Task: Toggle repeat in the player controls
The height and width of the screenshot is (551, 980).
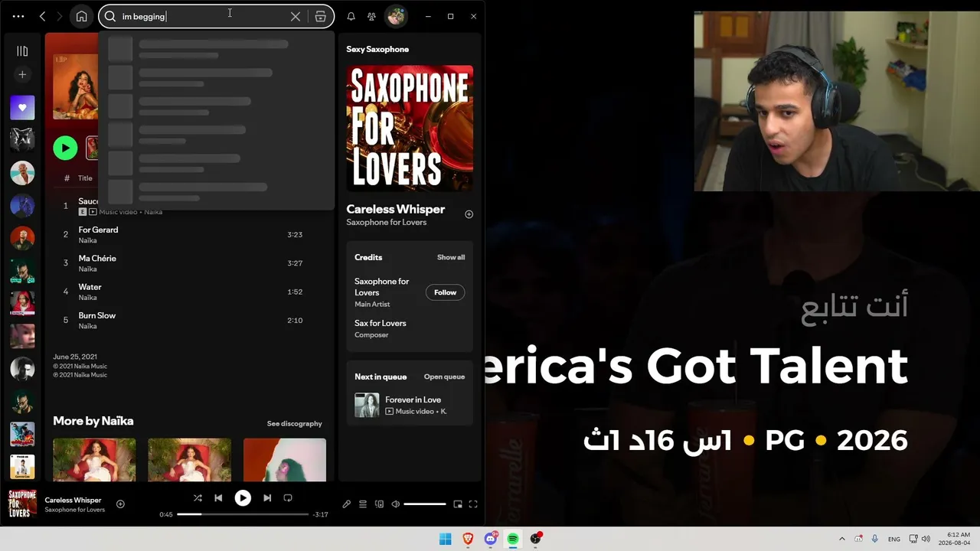Action: pyautogui.click(x=288, y=497)
